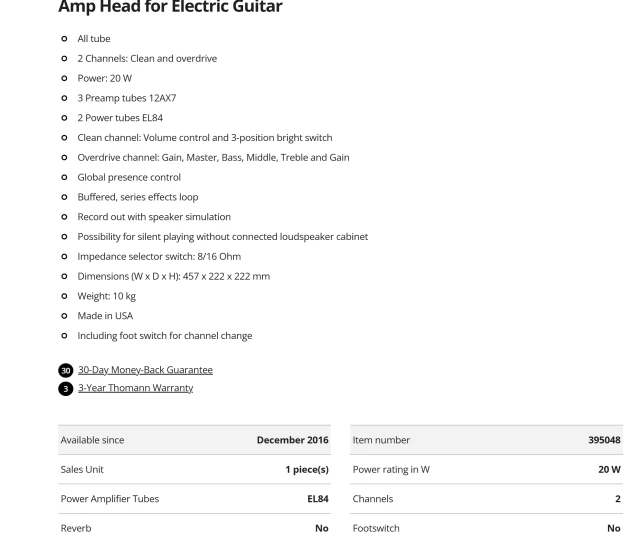Click the Footswitch specification row
Viewport: 640px width, 537px height.
pos(487,526)
